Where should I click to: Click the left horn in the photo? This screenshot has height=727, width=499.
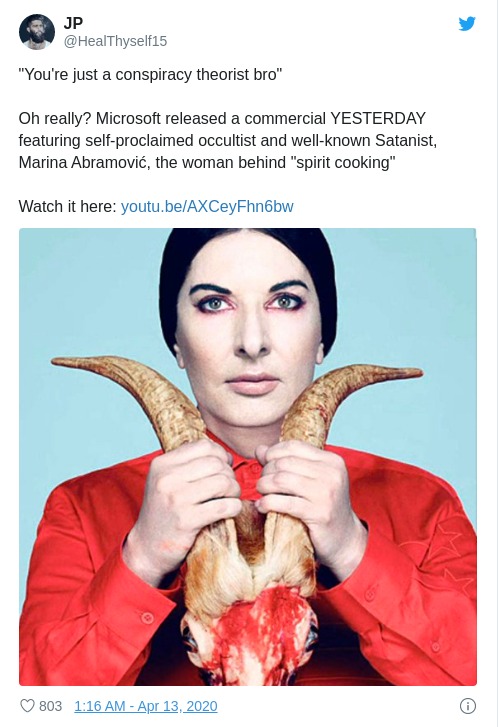pyautogui.click(x=139, y=399)
